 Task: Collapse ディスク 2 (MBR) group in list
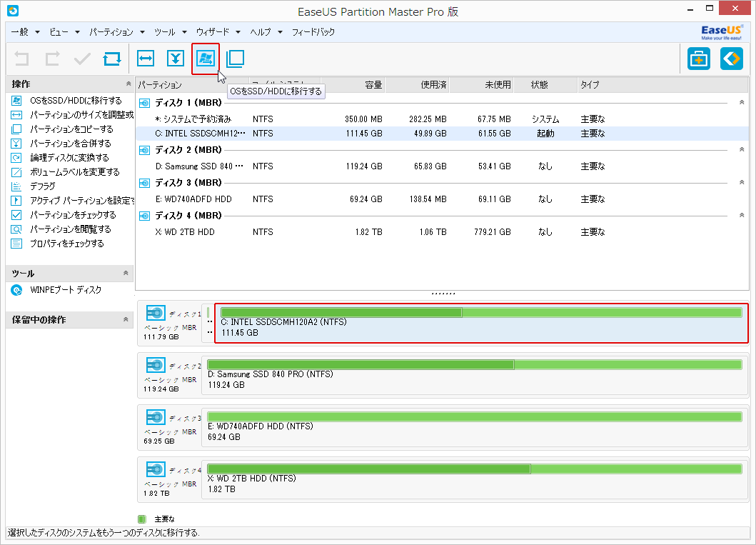(x=742, y=149)
